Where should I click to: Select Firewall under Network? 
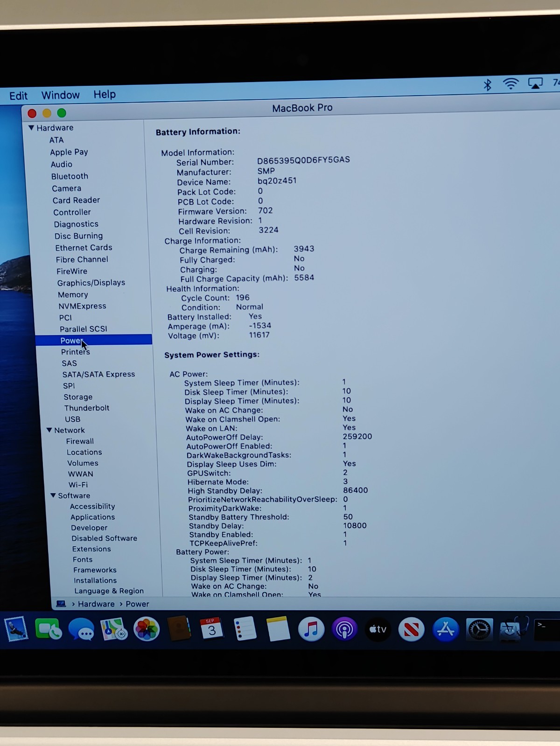tap(80, 441)
